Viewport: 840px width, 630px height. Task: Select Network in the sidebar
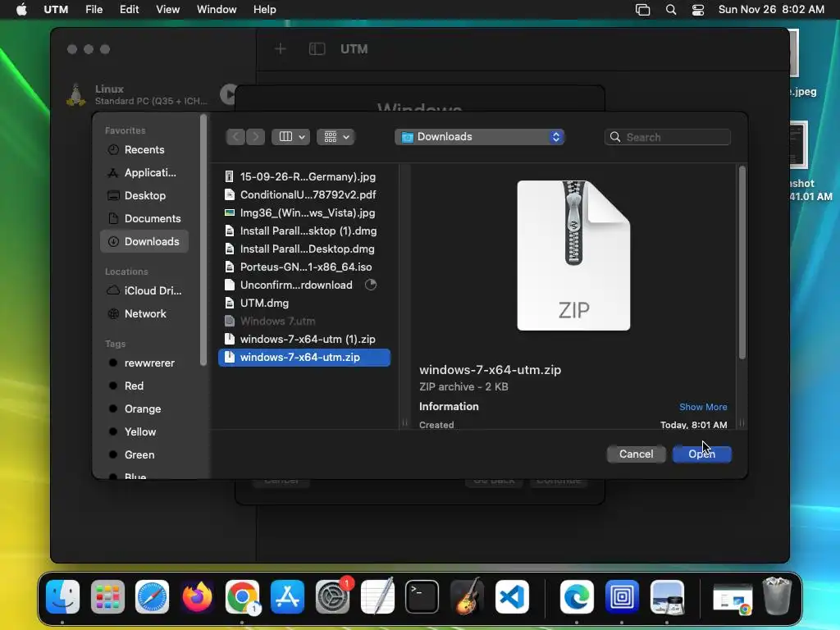click(x=144, y=314)
